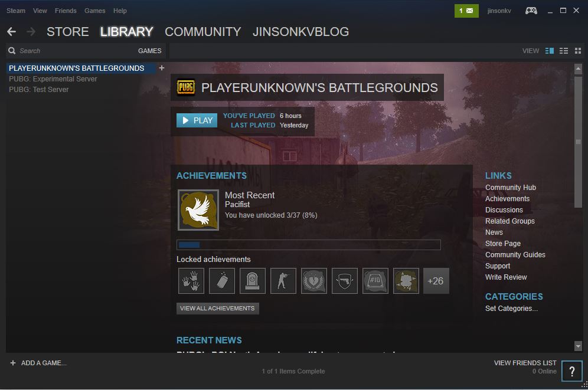Open the News link
Screen dimensions: 588x390
(x=494, y=232)
